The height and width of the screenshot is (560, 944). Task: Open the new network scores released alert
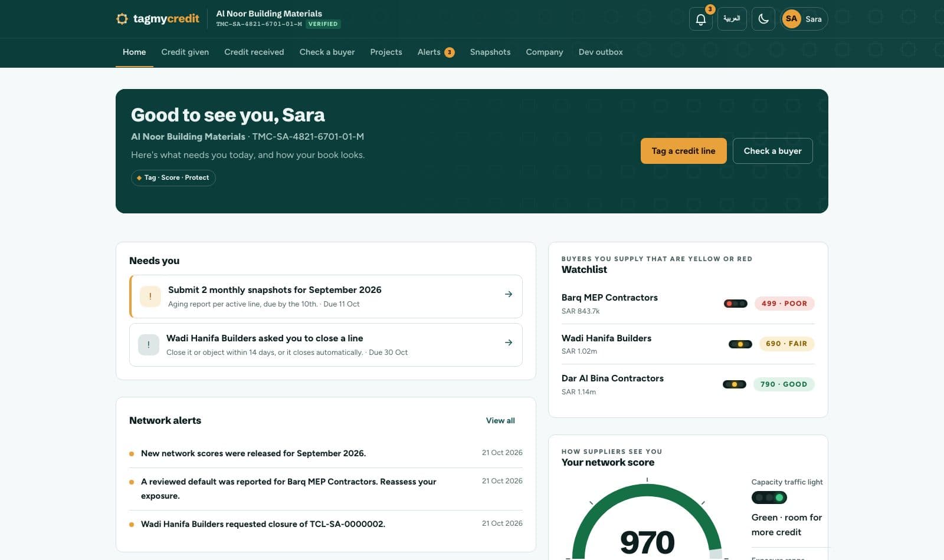(326, 453)
